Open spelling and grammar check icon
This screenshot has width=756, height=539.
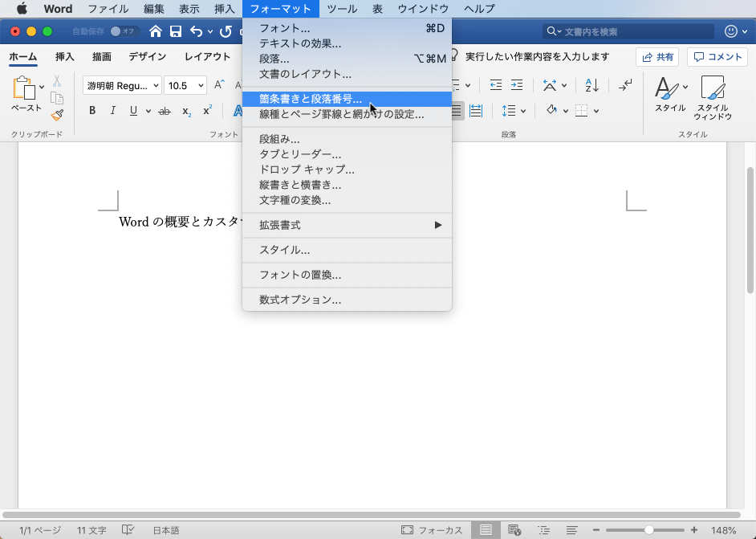coord(128,530)
